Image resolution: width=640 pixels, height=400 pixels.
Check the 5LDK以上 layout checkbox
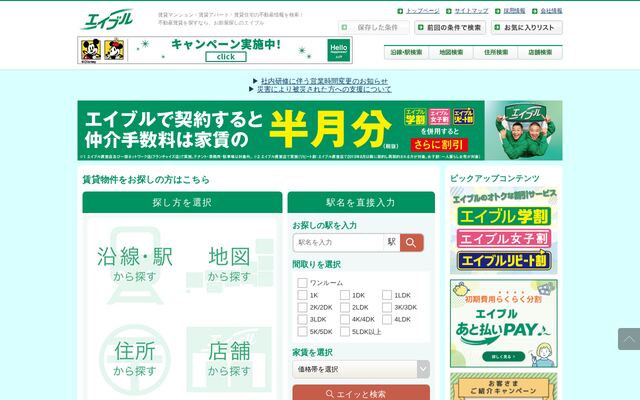point(345,331)
